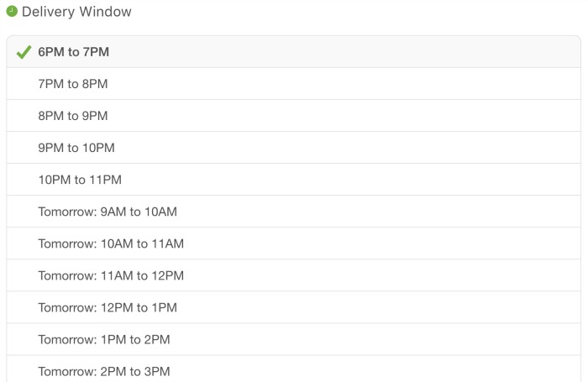Switch delivery to Tomorrow: 1PM to 2PM
The image size is (588, 382).
(x=104, y=339)
